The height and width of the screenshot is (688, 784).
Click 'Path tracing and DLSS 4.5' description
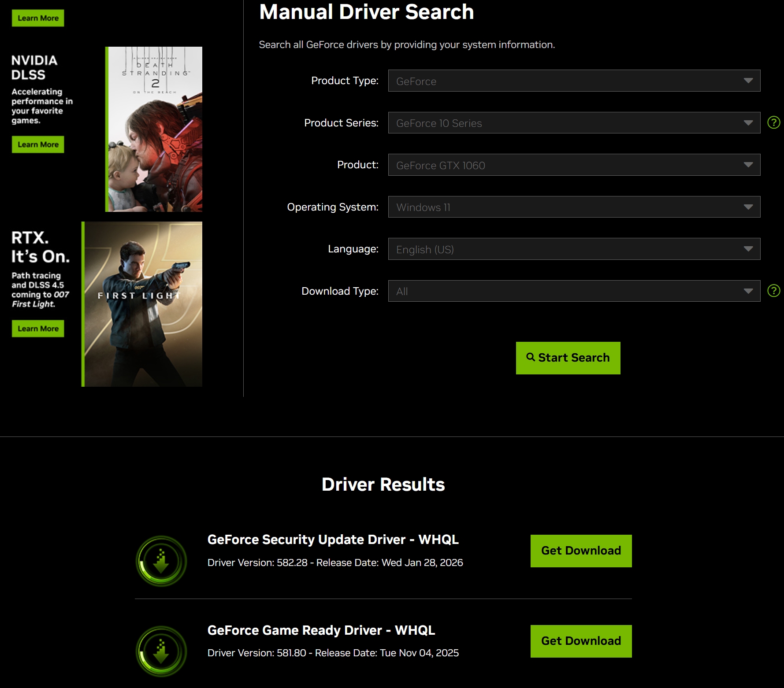[41, 290]
